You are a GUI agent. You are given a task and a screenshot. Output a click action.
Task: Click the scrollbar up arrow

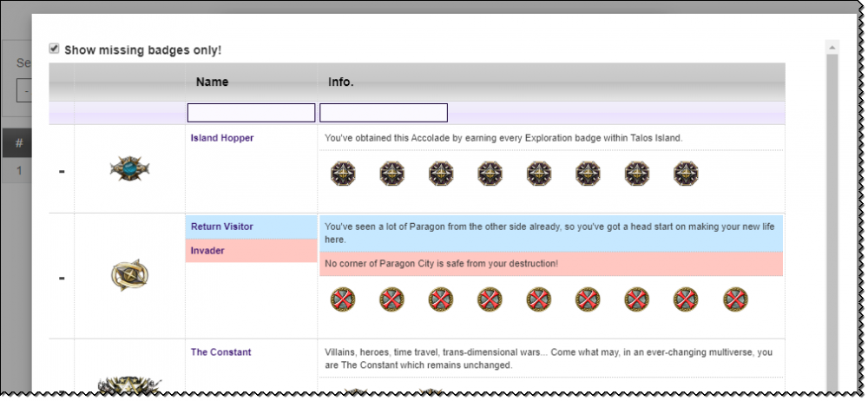832,47
